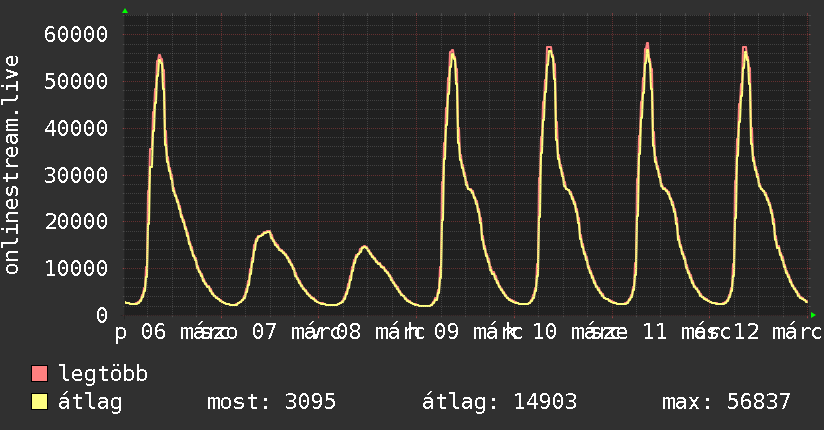Click the 20000 y-axis label

point(76,221)
